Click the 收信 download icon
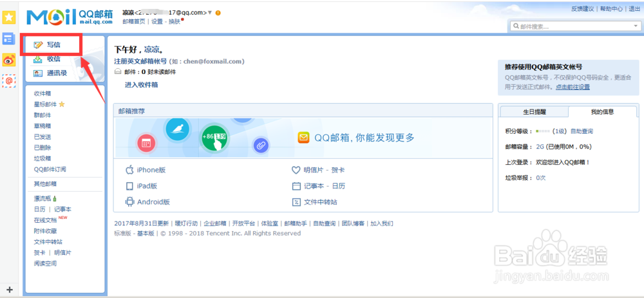644x298 pixels. (x=37, y=59)
